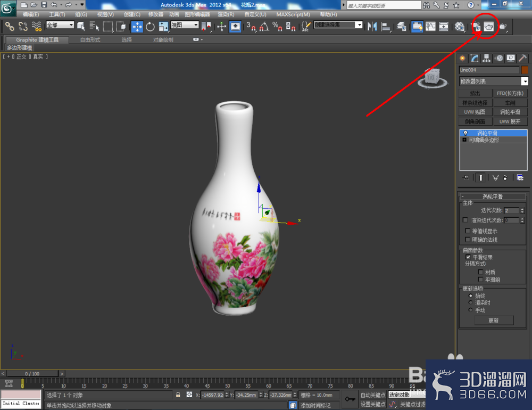Screen dimensions: 532x410
Task: Switch to the Display command panel
Action: (511, 59)
